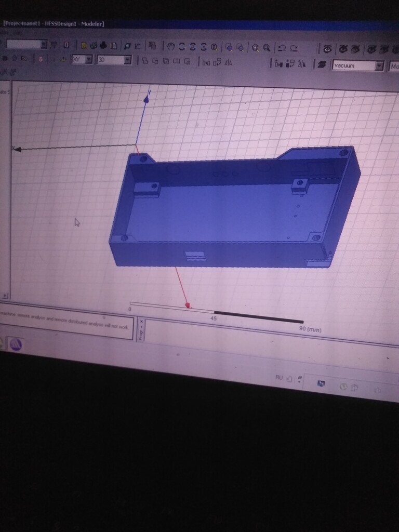Viewport: 399px width, 532px height.
Task: Click the green Validate check icon
Action: [x=94, y=45]
